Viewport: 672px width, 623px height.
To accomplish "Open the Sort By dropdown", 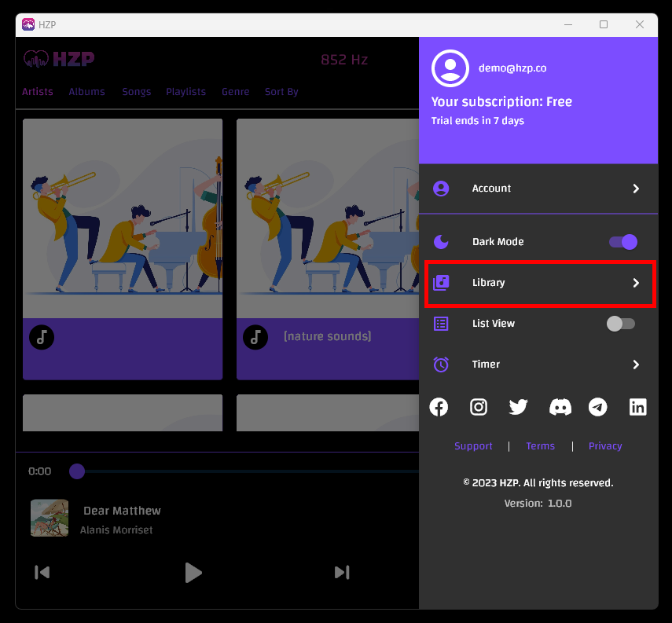I will pyautogui.click(x=281, y=92).
